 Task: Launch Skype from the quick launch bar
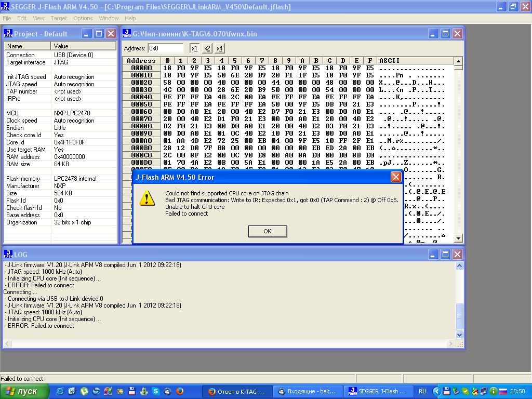156,392
